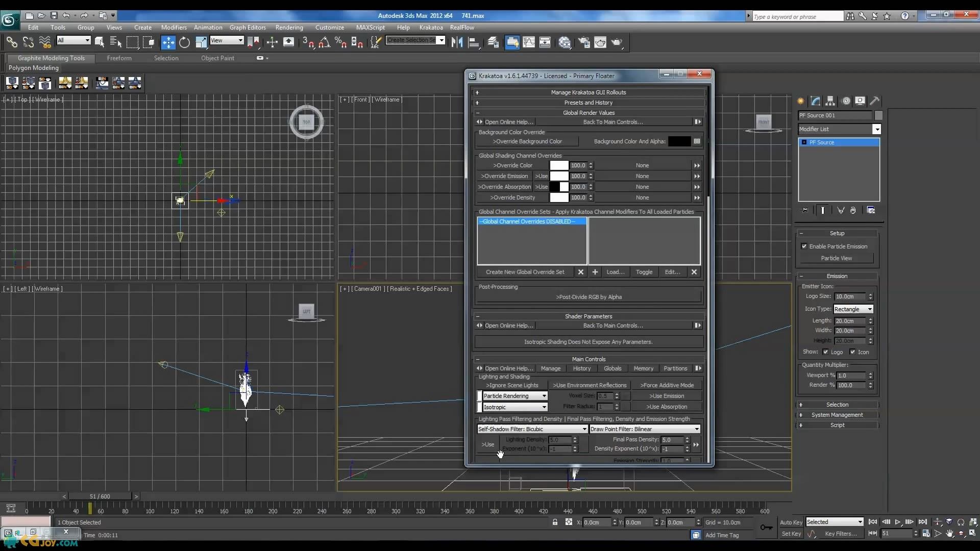Click the Play Animation button
Image resolution: width=980 pixels, height=551 pixels.
(898, 522)
